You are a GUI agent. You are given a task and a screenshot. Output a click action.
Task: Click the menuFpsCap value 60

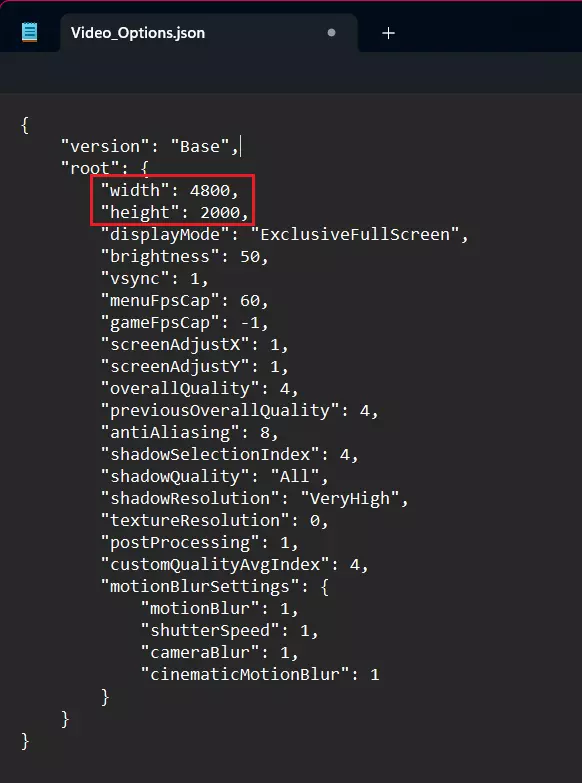pos(250,300)
